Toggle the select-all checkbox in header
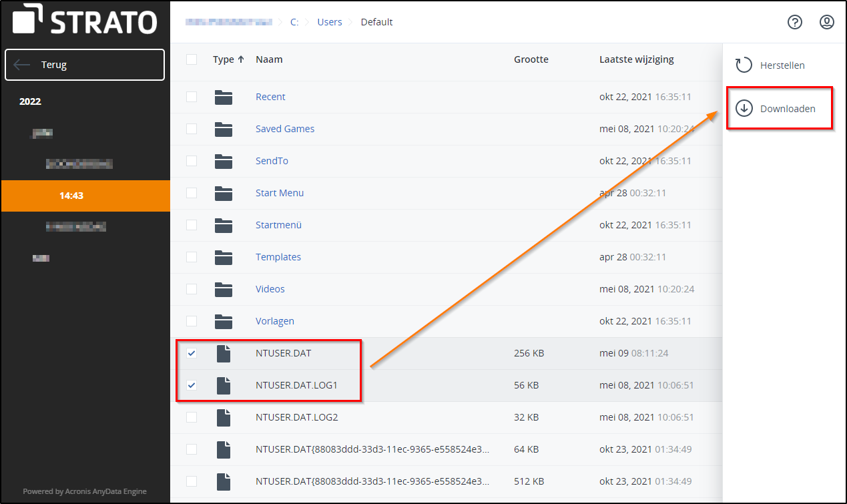This screenshot has width=847, height=504. 192,59
